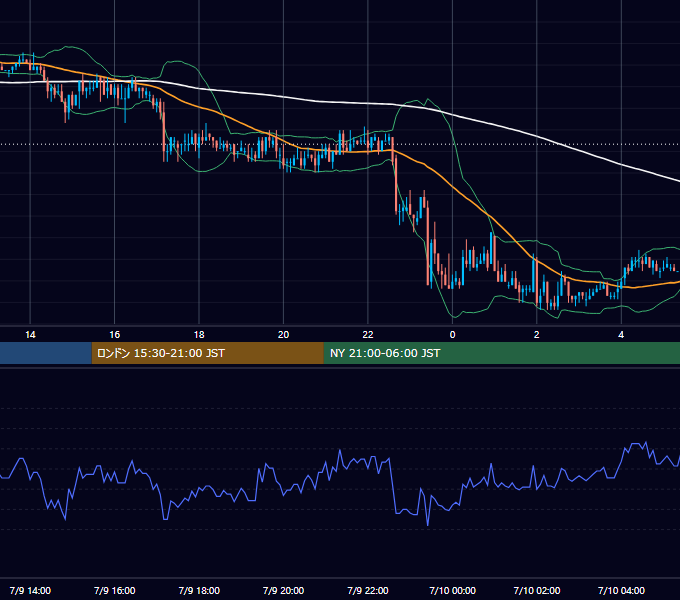
Task: Click the 2 hour label on the price axis
Action: point(536,335)
